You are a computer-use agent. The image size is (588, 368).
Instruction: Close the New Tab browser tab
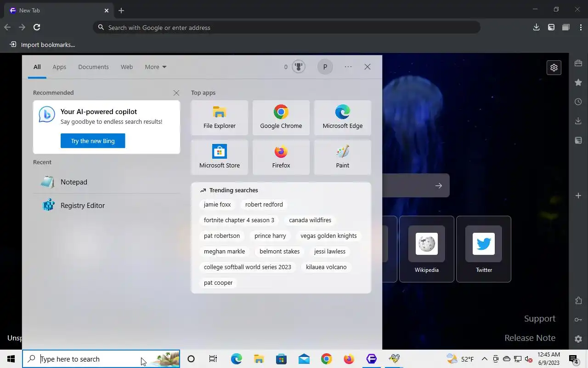point(107,10)
